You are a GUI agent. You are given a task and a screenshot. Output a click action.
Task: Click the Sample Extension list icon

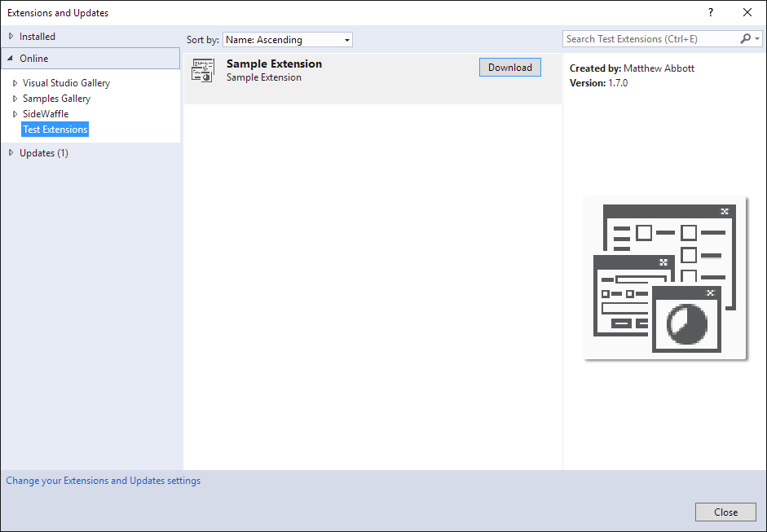click(x=202, y=71)
